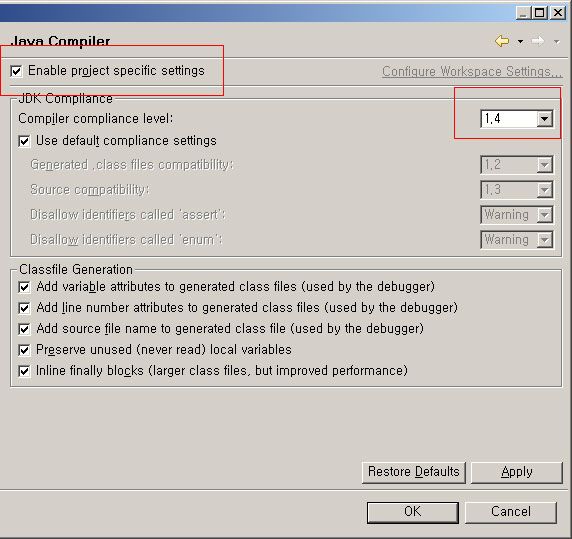This screenshot has width=572, height=539.
Task: Toggle Add source file name checkbox
Action: pos(24,329)
